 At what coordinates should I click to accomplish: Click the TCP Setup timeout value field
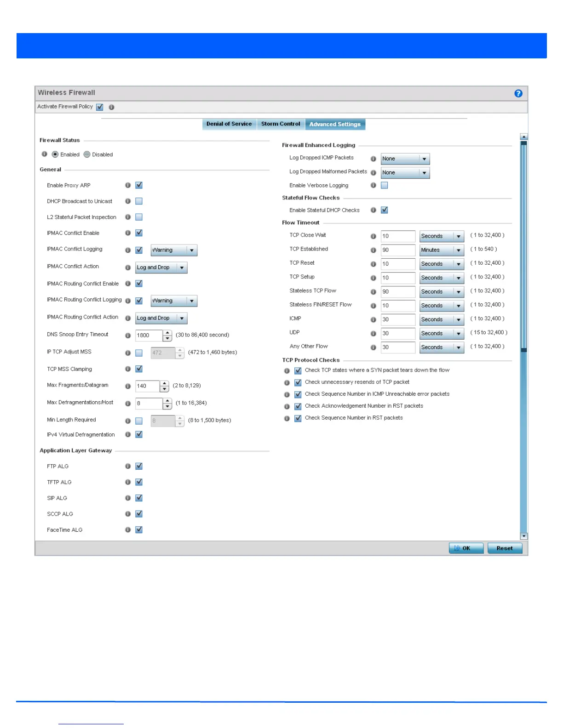click(398, 278)
